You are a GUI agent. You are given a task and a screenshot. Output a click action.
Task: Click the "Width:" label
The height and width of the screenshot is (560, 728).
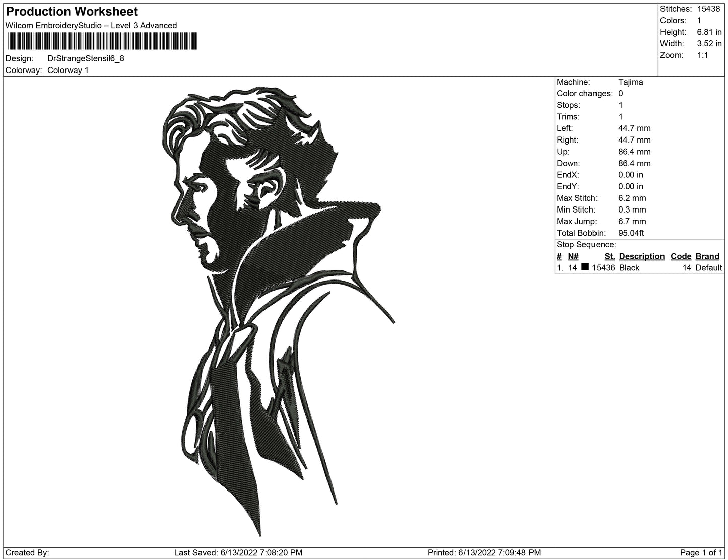[672, 44]
